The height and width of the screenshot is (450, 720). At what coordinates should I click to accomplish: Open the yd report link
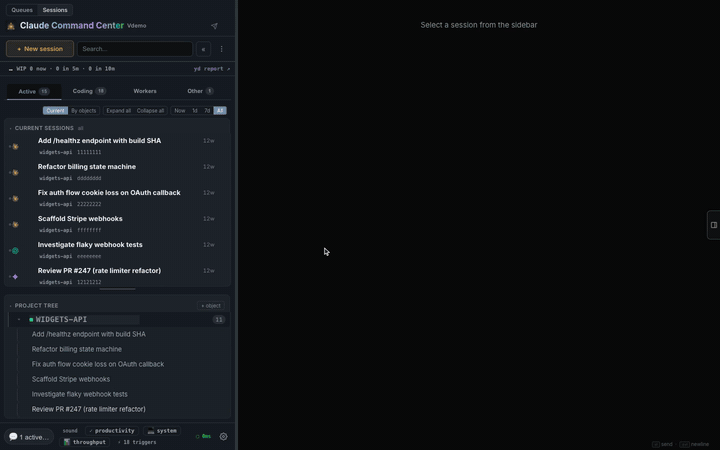tap(212, 69)
